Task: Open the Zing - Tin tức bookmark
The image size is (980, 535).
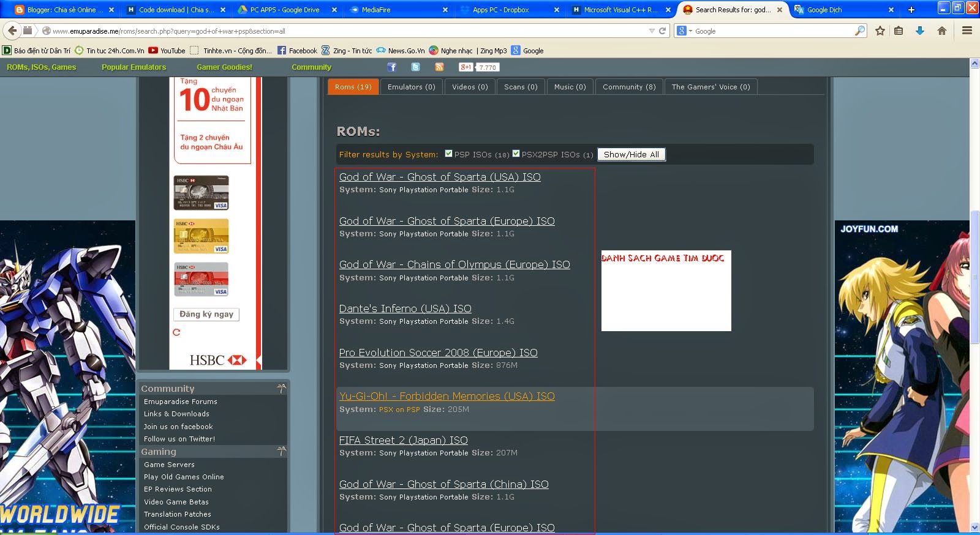Action: pos(347,51)
